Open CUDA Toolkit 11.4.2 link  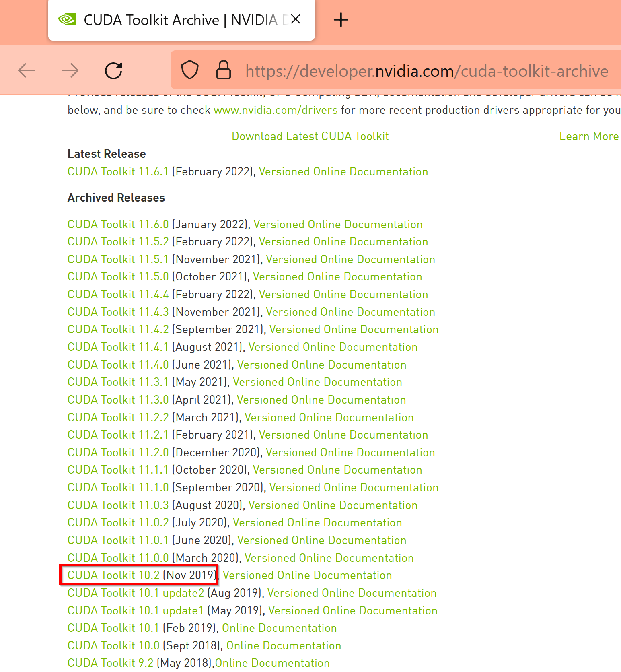[x=118, y=330]
